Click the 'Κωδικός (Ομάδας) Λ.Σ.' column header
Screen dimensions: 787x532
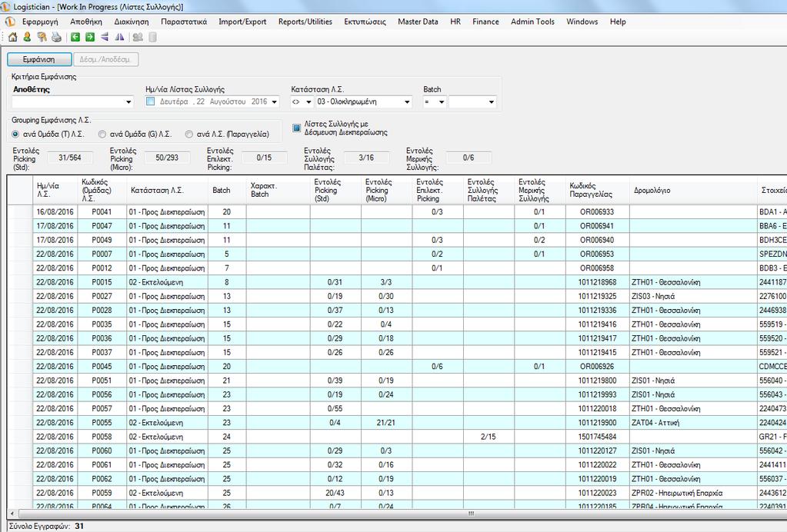point(102,190)
